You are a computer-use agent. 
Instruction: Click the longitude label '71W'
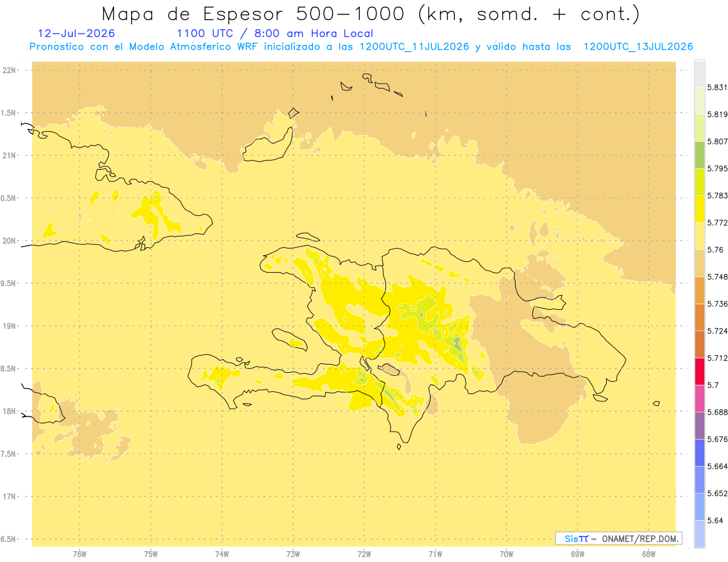coord(435,555)
